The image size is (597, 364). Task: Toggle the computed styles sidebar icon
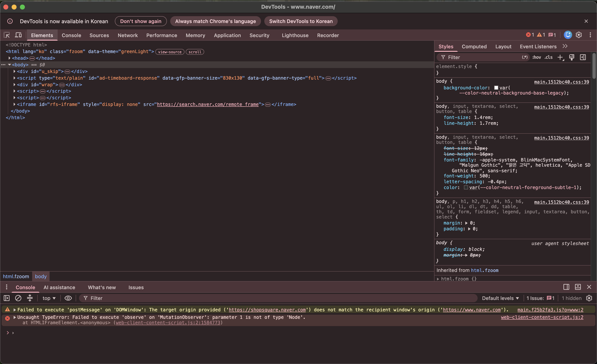(583, 57)
